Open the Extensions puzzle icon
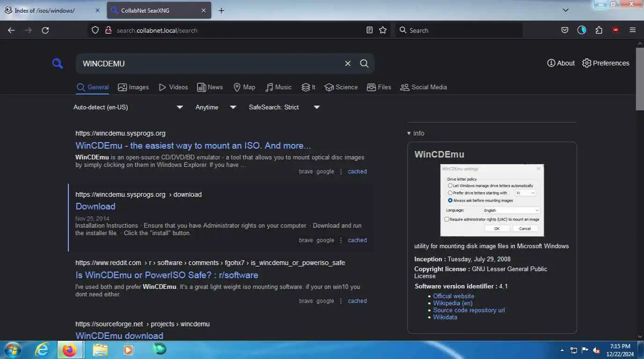This screenshot has width=644, height=359. [x=599, y=30]
